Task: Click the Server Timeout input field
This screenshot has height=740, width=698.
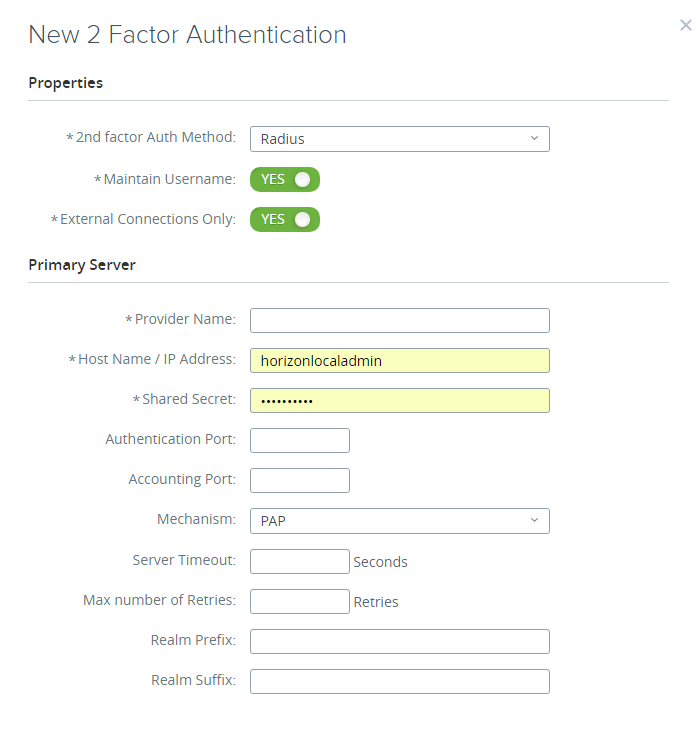Action: point(299,561)
